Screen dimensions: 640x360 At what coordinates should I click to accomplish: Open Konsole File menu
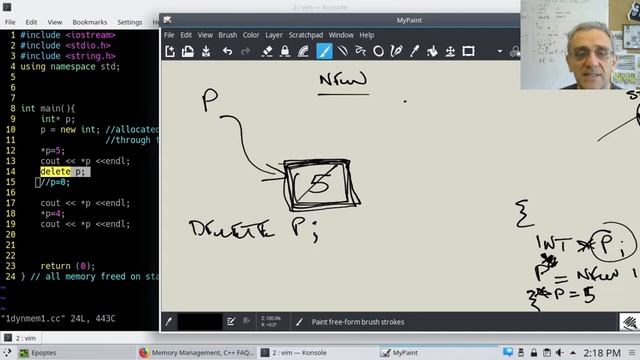click(10, 22)
